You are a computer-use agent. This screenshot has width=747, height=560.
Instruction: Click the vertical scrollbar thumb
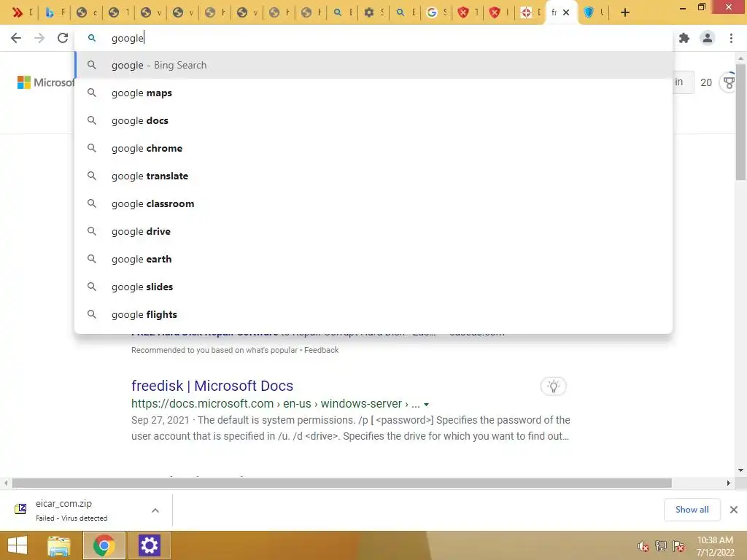740,122
